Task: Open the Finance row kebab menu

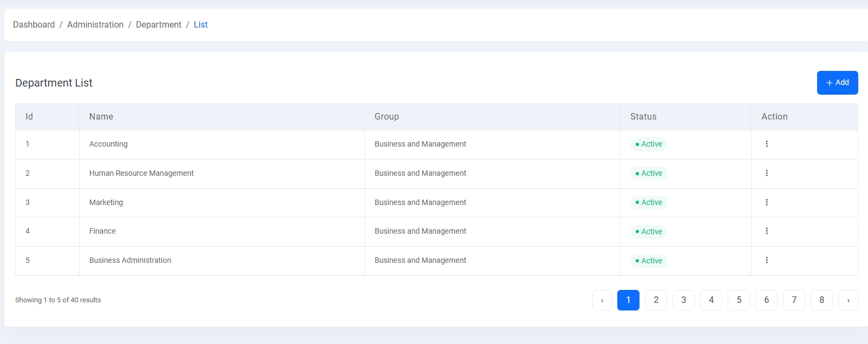Action: (766, 231)
